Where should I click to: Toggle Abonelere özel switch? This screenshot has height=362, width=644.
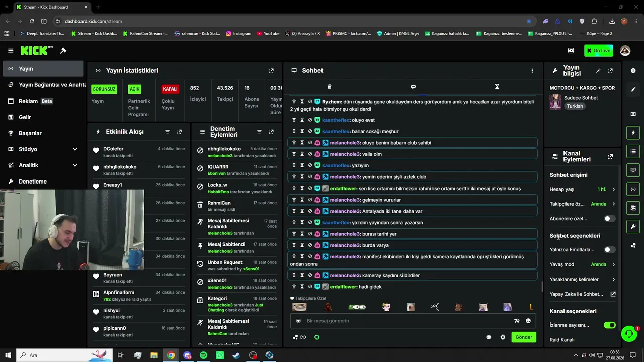(x=609, y=219)
